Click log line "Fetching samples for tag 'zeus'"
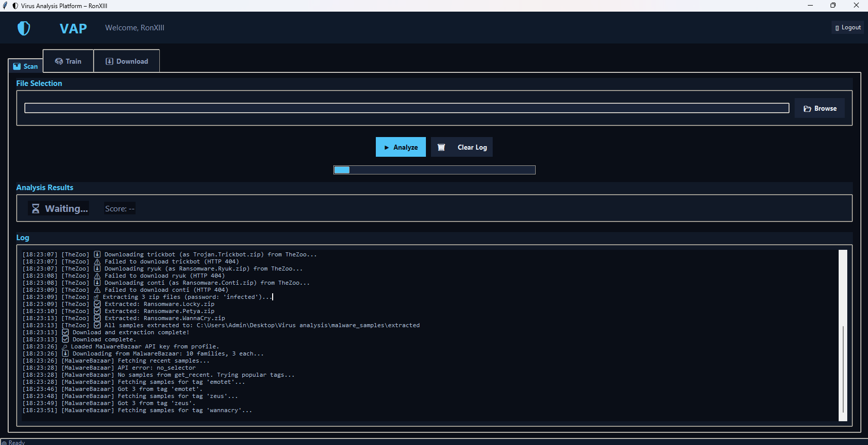Screen dimensions: 868x445 click(x=130, y=396)
